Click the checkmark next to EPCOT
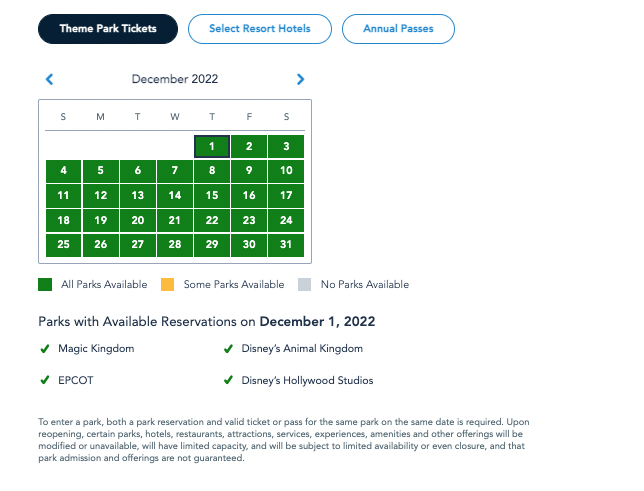Screen dimensions: 644x491 [x=44, y=380]
